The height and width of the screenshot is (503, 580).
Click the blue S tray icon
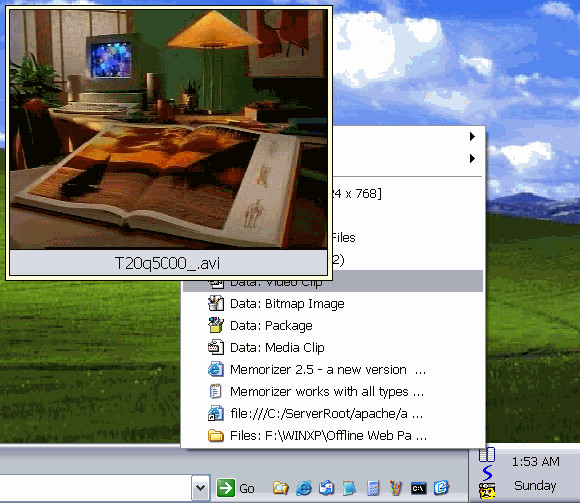coord(488,473)
